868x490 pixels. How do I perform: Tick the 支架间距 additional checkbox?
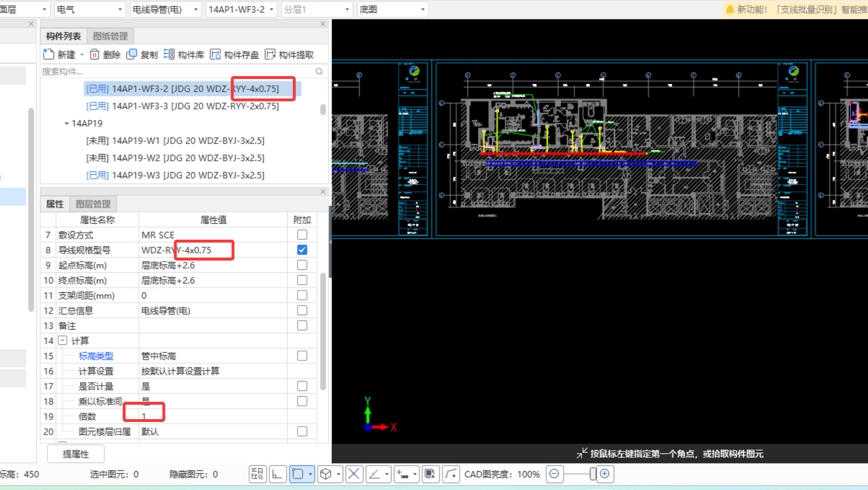[302, 295]
